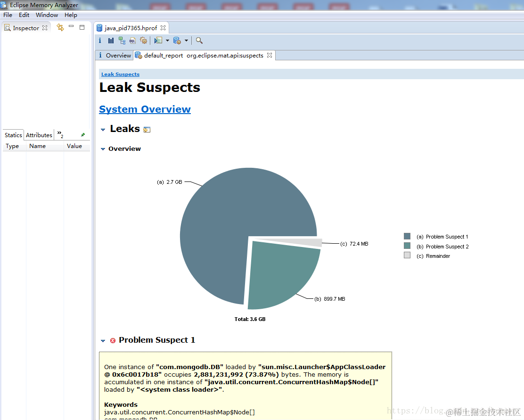The height and width of the screenshot is (420, 524).
Task: Click the icon next to Leaks heading
Action: tap(147, 130)
